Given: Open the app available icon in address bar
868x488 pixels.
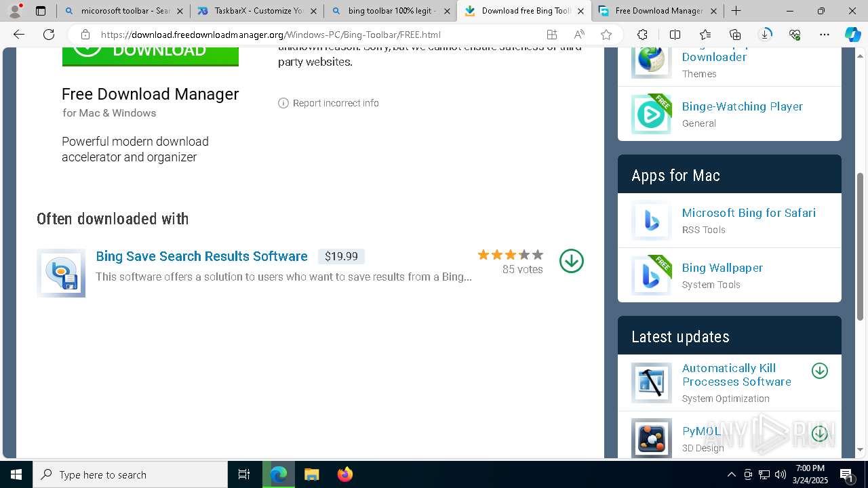Looking at the screenshot, I should [x=552, y=35].
